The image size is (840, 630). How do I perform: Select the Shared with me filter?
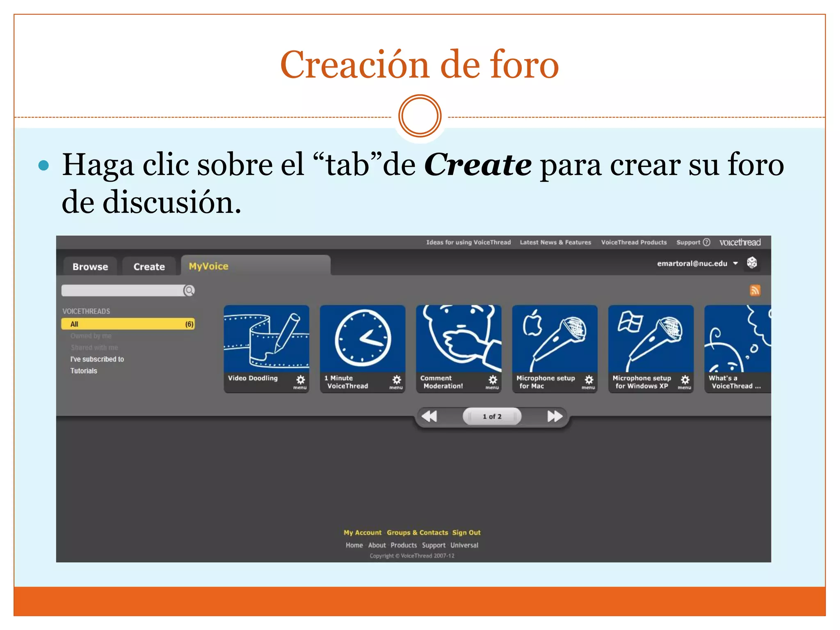click(x=94, y=347)
